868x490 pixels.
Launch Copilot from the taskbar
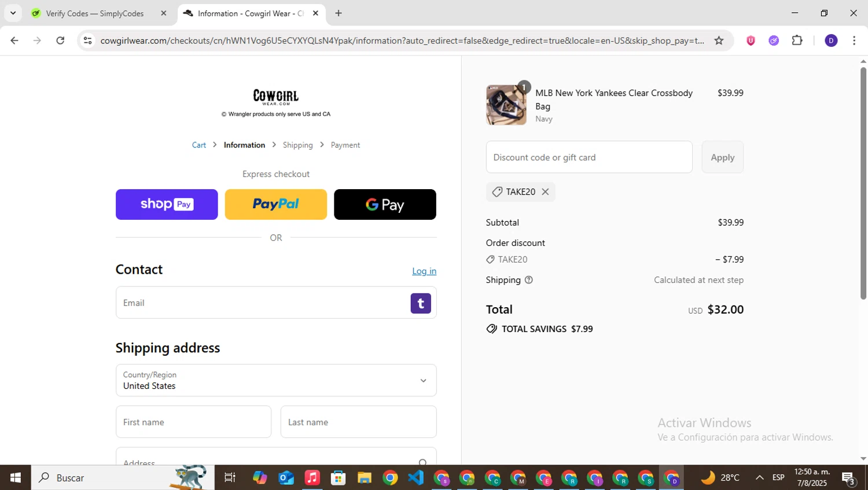[x=260, y=478]
